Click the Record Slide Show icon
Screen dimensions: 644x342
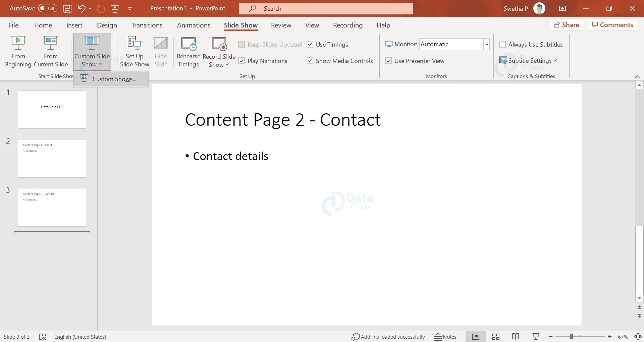tap(219, 44)
